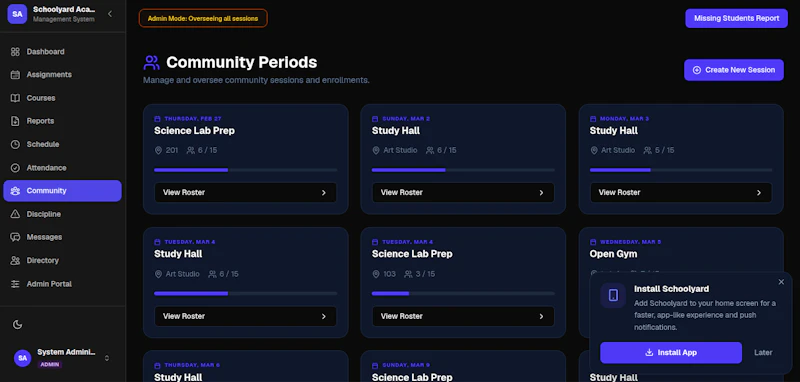Click the Open Gym session title

coord(613,254)
